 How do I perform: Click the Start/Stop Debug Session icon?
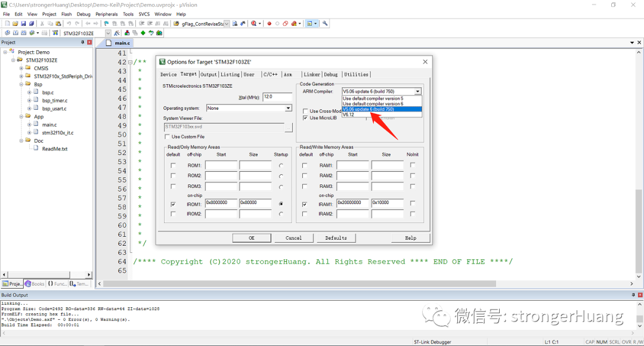(x=254, y=23)
